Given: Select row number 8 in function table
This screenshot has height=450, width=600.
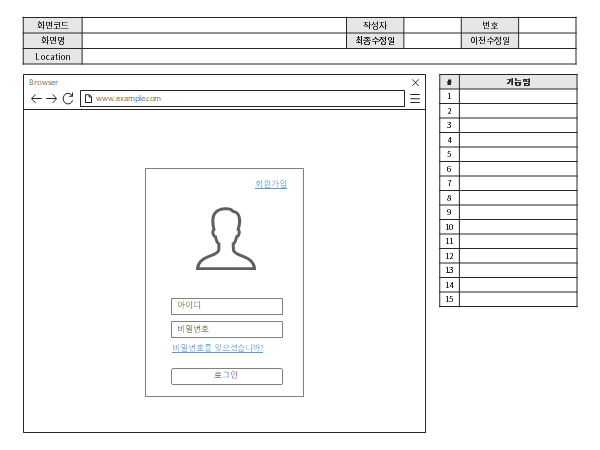Looking at the screenshot, I should click(x=508, y=198).
